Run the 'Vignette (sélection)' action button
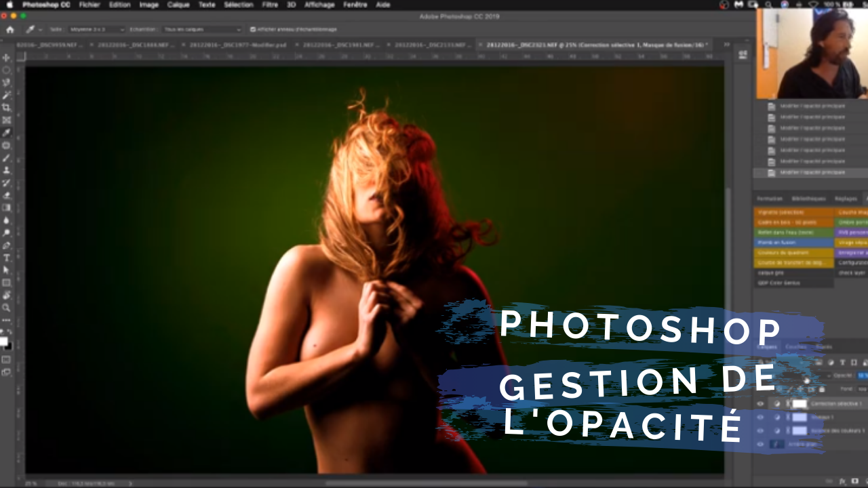The width and height of the screenshot is (868, 488). [793, 212]
